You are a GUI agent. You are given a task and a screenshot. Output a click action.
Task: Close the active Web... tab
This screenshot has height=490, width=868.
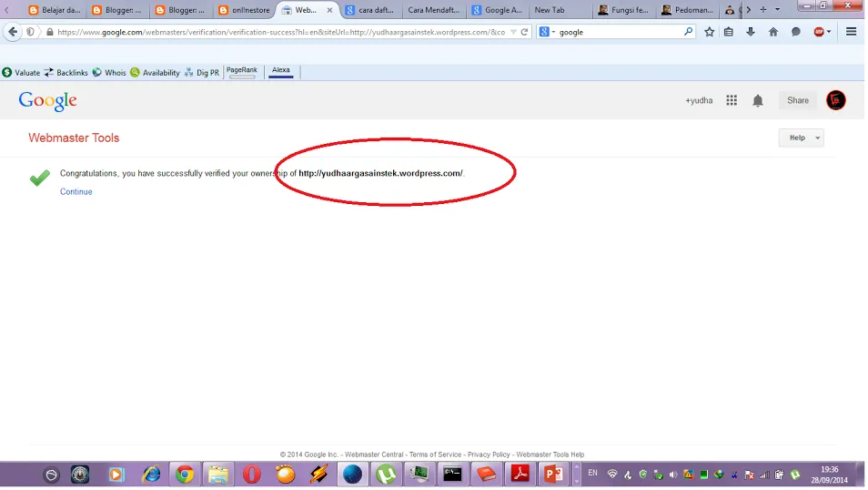point(329,10)
